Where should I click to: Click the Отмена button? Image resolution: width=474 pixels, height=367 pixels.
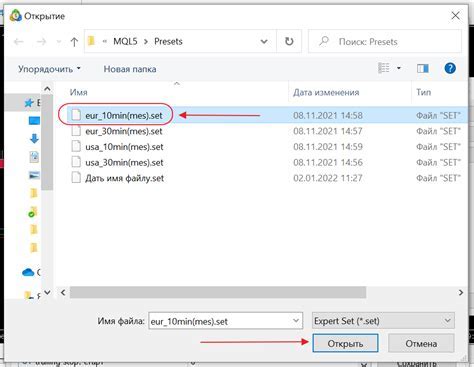(x=421, y=343)
